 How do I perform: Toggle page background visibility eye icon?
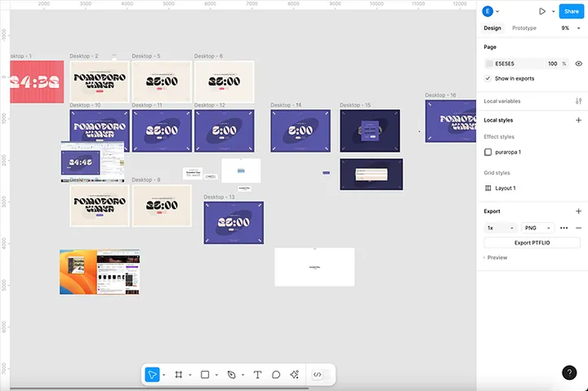click(x=579, y=63)
